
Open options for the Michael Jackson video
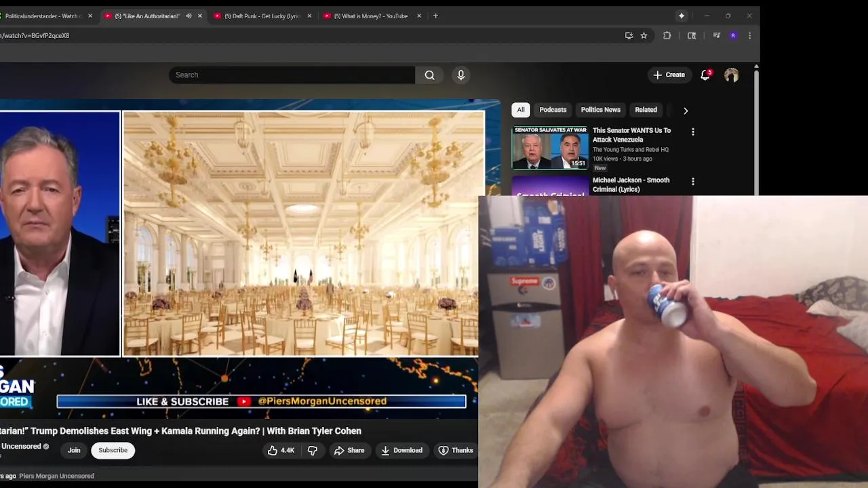click(692, 182)
